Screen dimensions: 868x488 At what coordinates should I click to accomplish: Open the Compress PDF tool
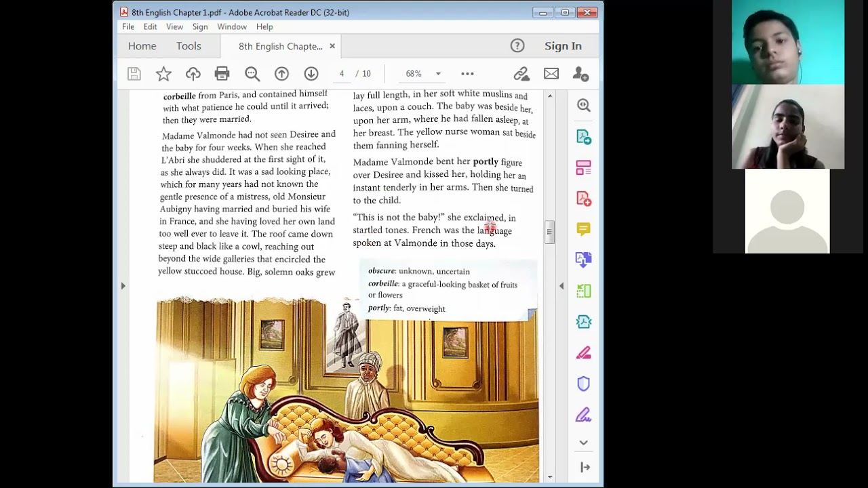click(x=584, y=291)
